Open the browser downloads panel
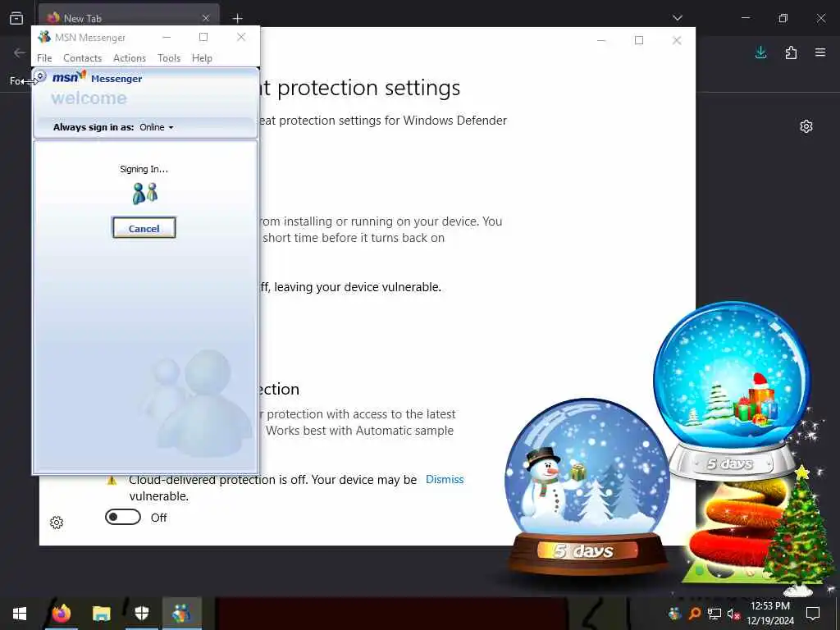Image resolution: width=840 pixels, height=630 pixels. pyautogui.click(x=760, y=52)
